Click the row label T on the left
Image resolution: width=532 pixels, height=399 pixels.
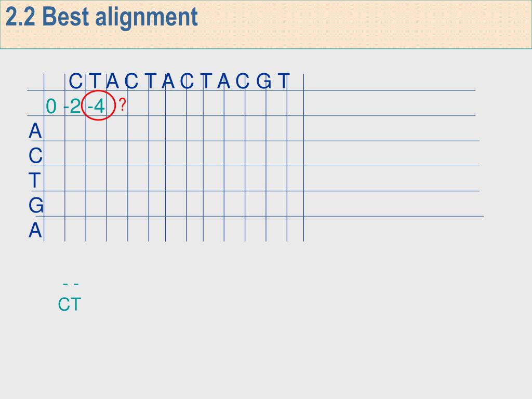pyautogui.click(x=35, y=180)
